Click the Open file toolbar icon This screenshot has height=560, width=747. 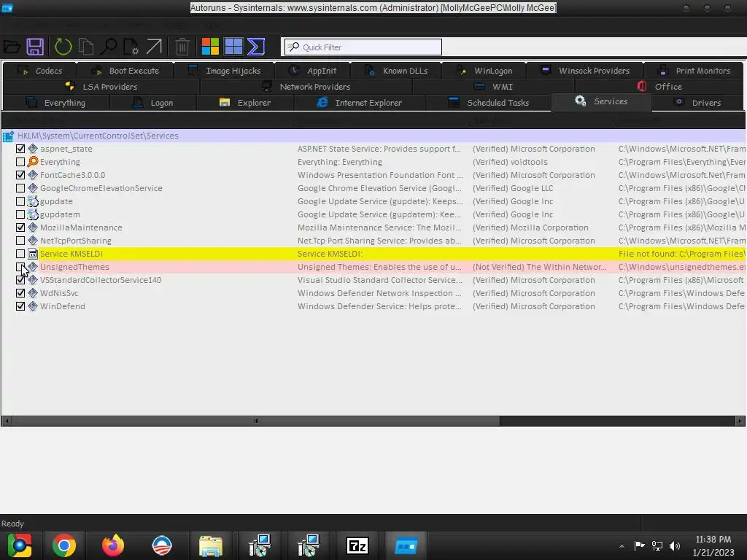point(12,47)
